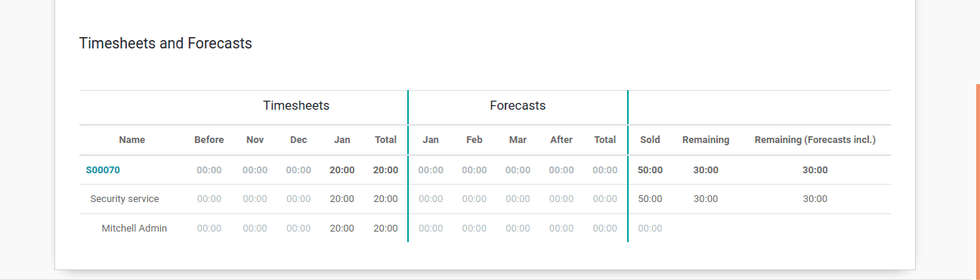
Task: Click S00070 Before timesheet value 00:00
Action: tap(209, 170)
